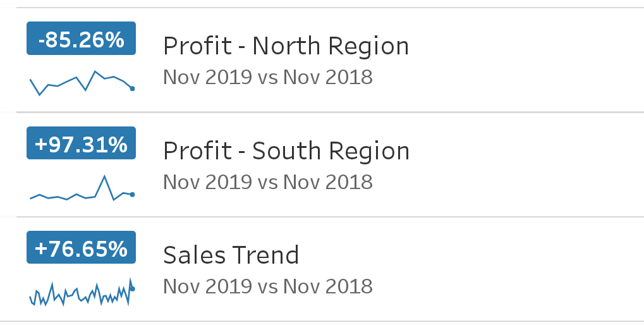Click the dip right after the South sparkline spike
This screenshot has height=325, width=644.
click(114, 199)
